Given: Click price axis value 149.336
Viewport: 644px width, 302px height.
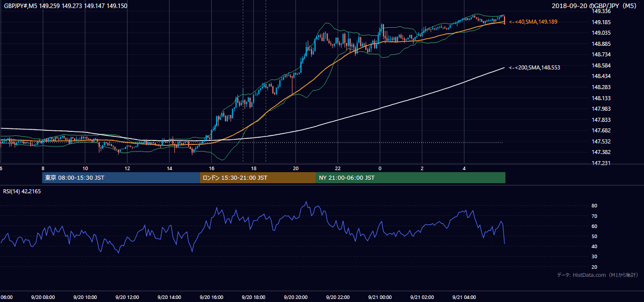Looking at the screenshot, I should [601, 11].
